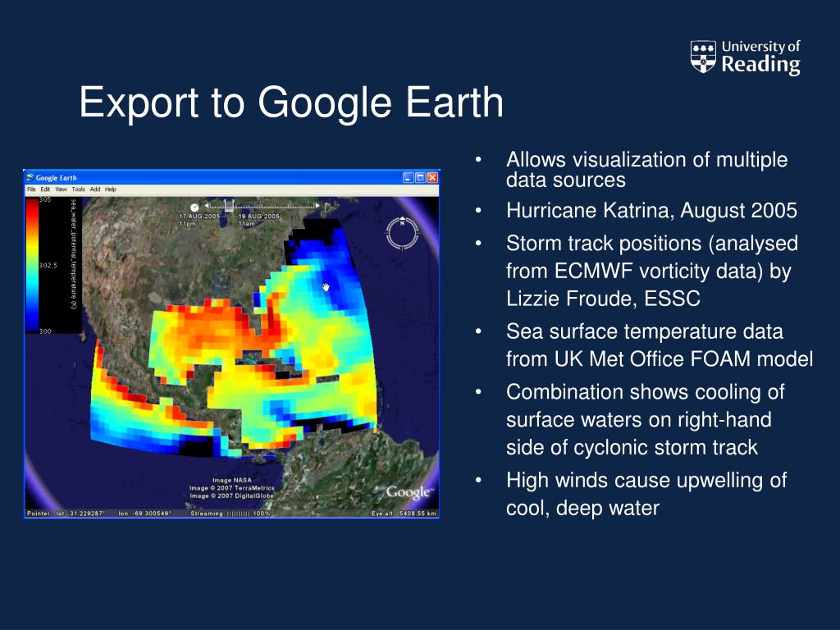Screen dimensions: 840x630
Task: Click the '302.5' legend midpoint value
Action: pos(48,265)
